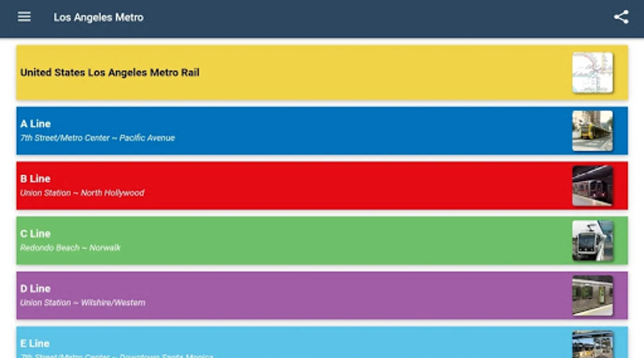
Task: Click 'United States Los Angeles Metro Rail' heading
Action: pyautogui.click(x=110, y=72)
